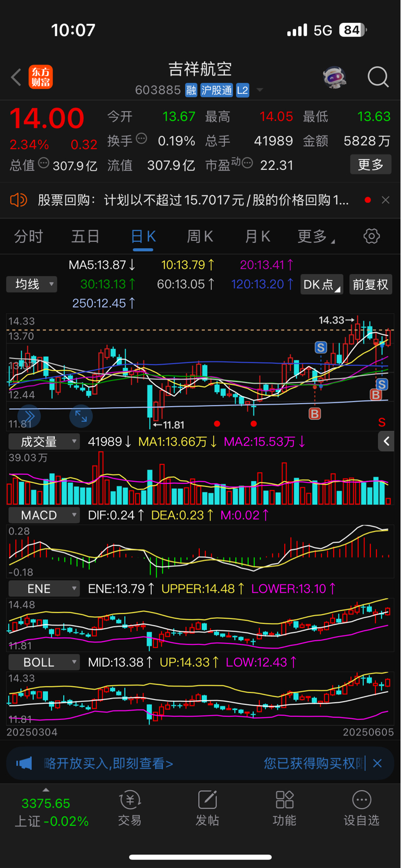Tap the blue S marker near 14.33
The height and width of the screenshot is (868, 401).
[x=321, y=347]
